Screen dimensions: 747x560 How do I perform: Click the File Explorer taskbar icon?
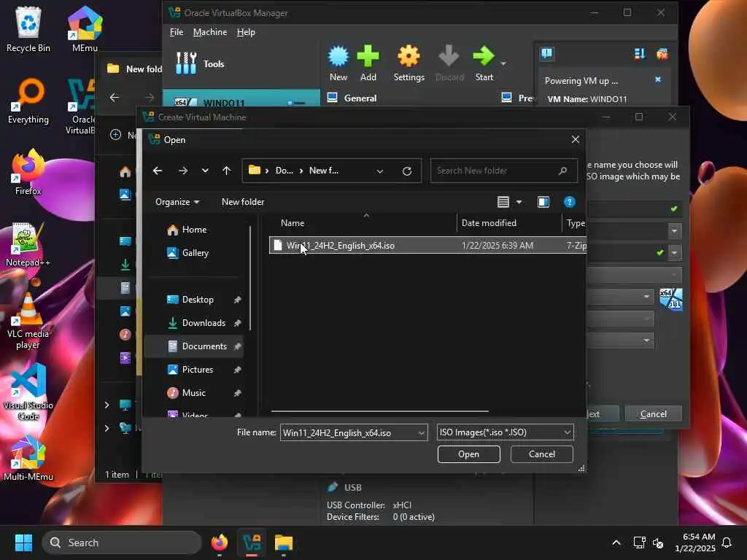point(284,542)
